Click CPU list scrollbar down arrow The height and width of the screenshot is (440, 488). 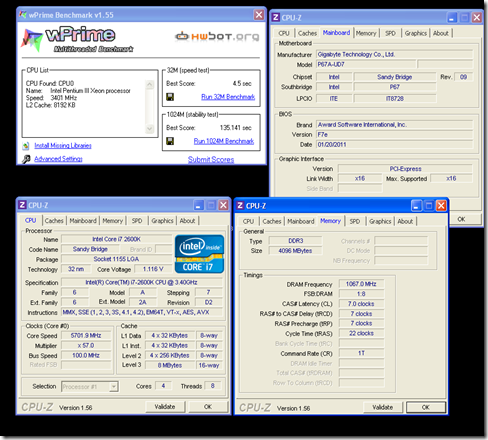click(x=149, y=128)
